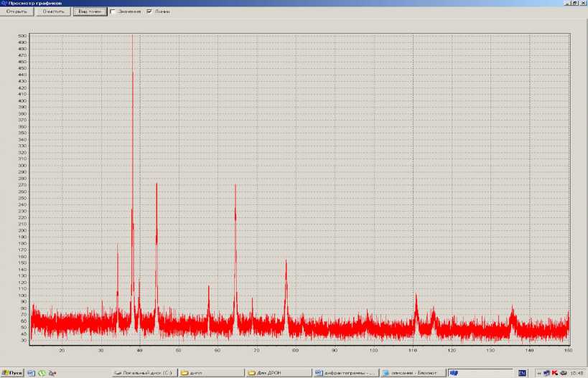Enable the Значения (values) checkbox
This screenshot has height=378, width=588.
[113, 11]
